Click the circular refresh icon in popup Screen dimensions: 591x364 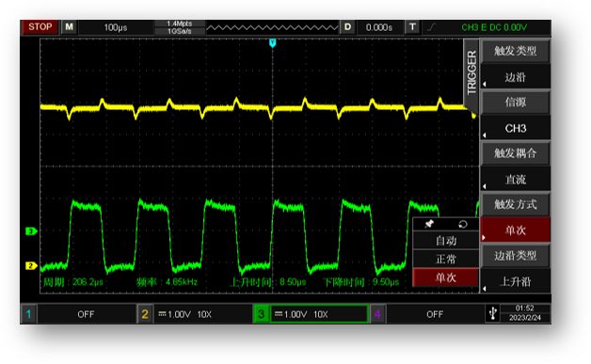point(463,225)
